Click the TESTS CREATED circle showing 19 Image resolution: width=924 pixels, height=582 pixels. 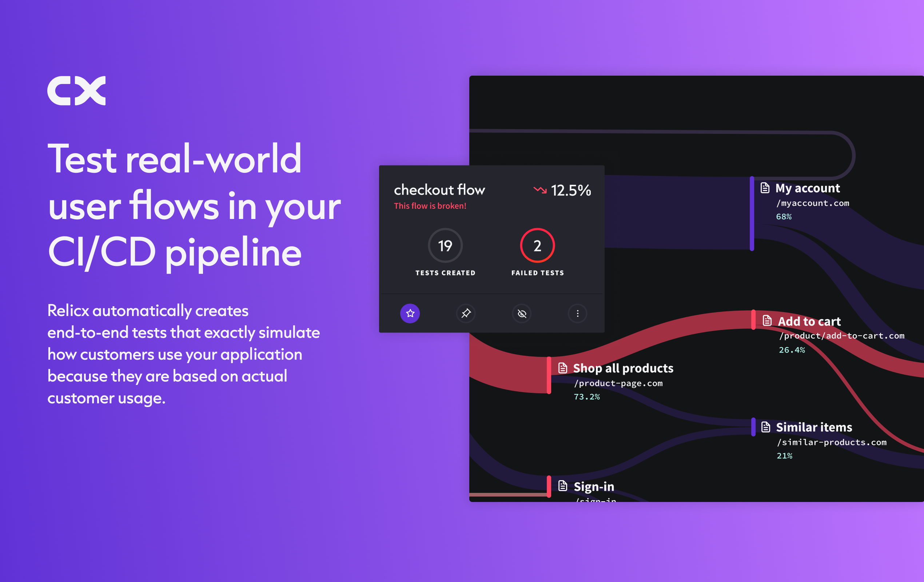point(445,246)
